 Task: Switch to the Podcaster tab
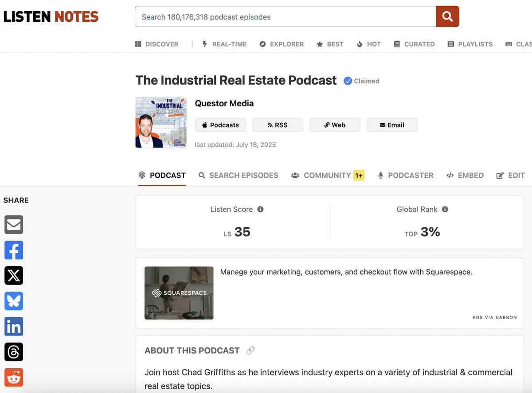point(405,175)
